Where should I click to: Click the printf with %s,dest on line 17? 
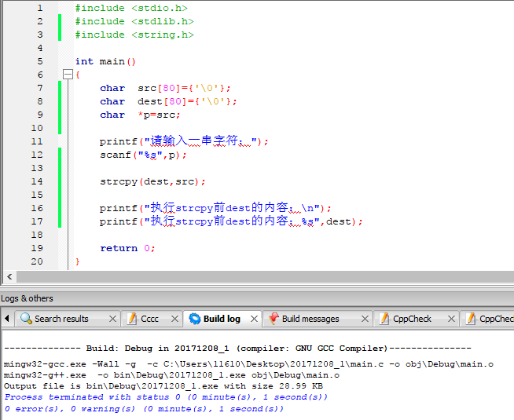coord(231,221)
